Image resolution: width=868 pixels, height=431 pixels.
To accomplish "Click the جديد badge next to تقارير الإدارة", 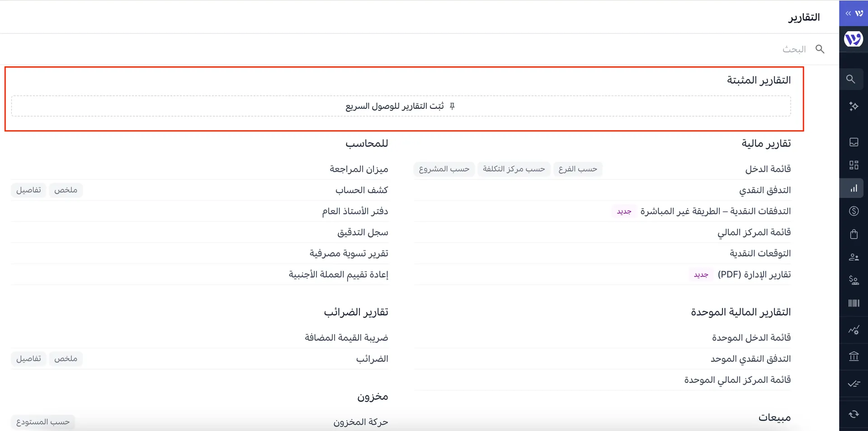I will coord(701,275).
